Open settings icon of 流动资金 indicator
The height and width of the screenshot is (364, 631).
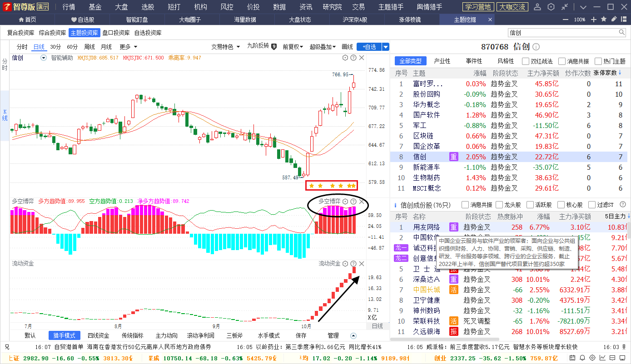coord(345,264)
